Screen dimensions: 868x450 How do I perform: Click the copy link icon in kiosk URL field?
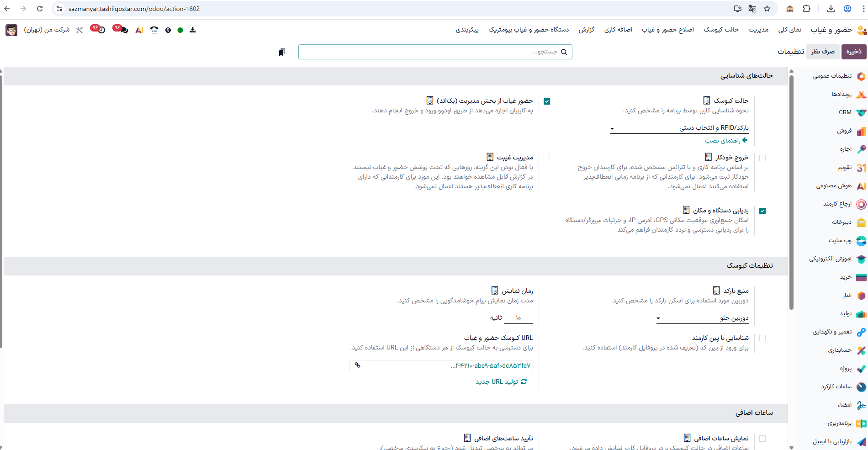click(x=358, y=365)
